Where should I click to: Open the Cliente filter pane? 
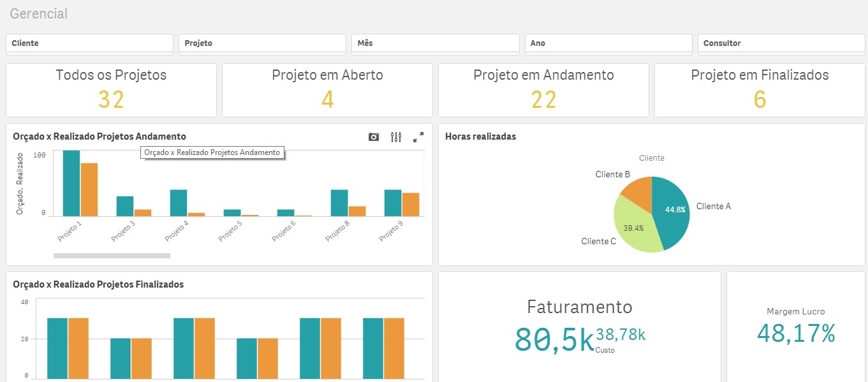[x=89, y=43]
